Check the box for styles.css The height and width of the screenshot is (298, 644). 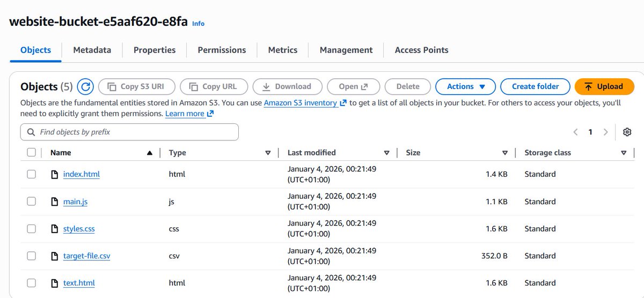(x=31, y=228)
